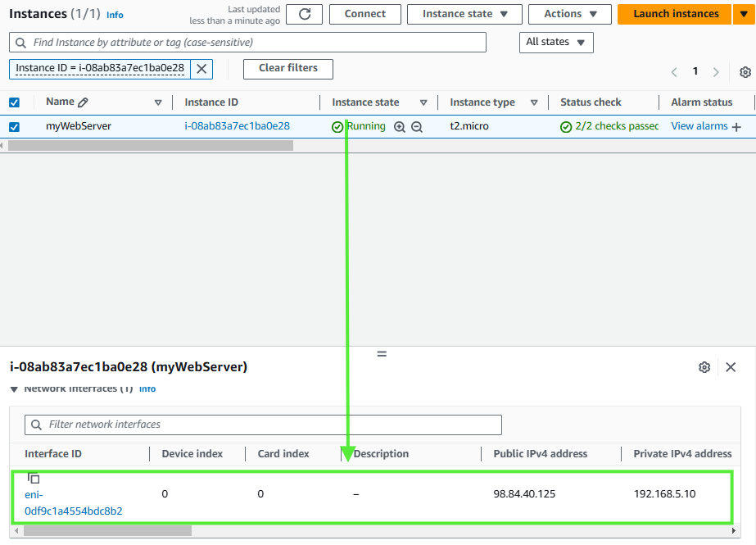The image size is (756, 545).
Task: Open the details panel preferences gear
Action: [x=704, y=367]
